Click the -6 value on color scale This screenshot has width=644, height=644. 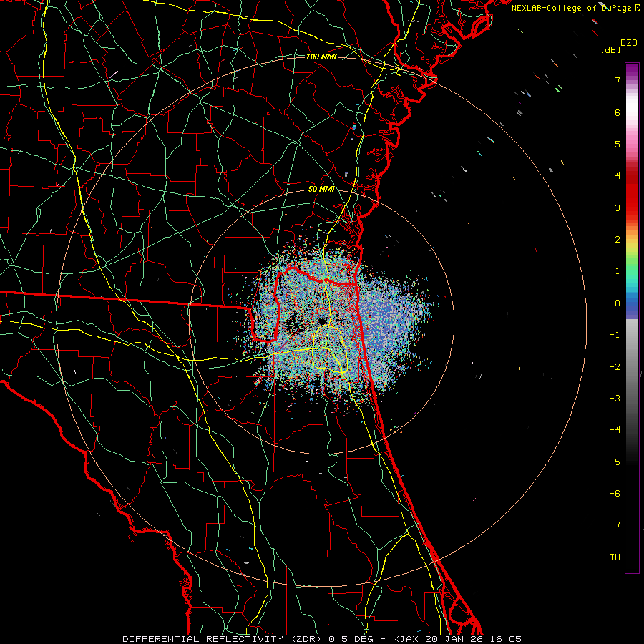tap(615, 493)
